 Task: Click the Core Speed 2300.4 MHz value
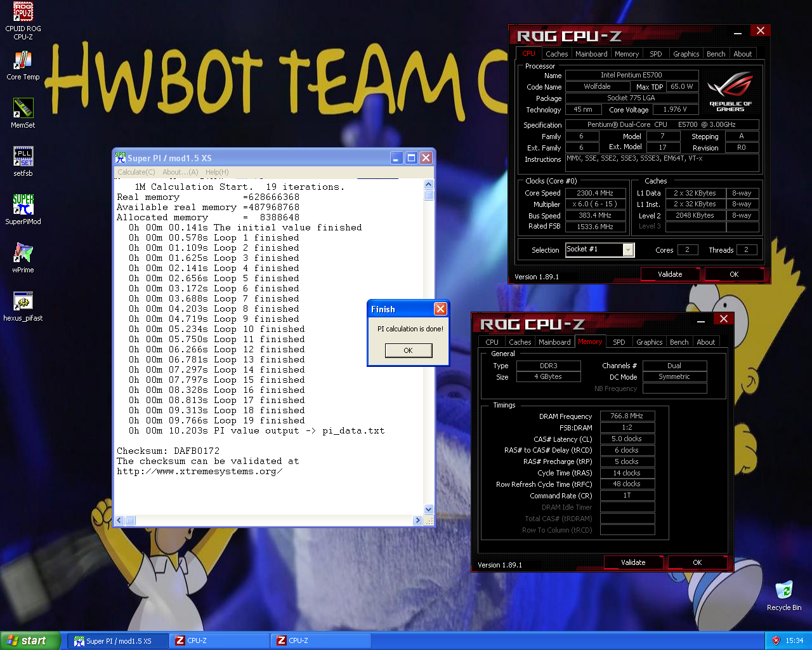(595, 193)
